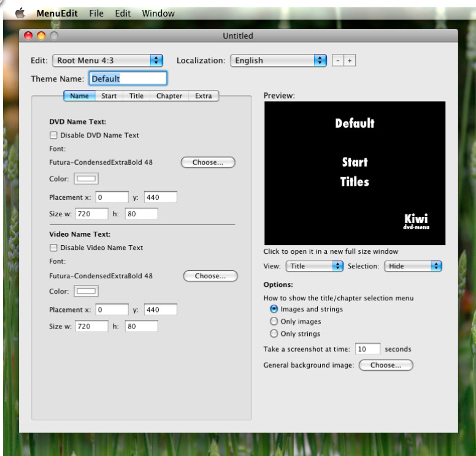
Task: Expand the Edit dropdown showing Root Menu 4:3
Action: [x=108, y=61]
